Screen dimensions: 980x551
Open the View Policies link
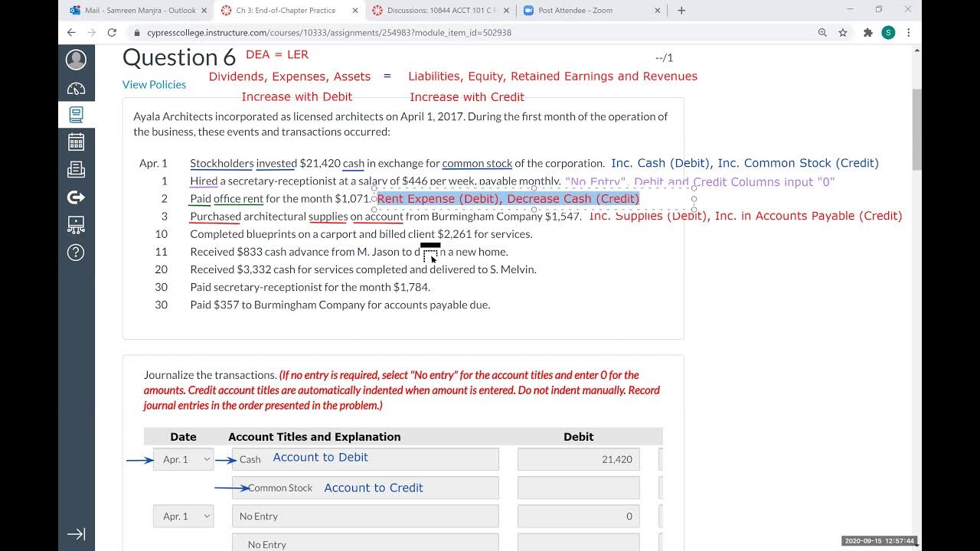click(x=154, y=84)
